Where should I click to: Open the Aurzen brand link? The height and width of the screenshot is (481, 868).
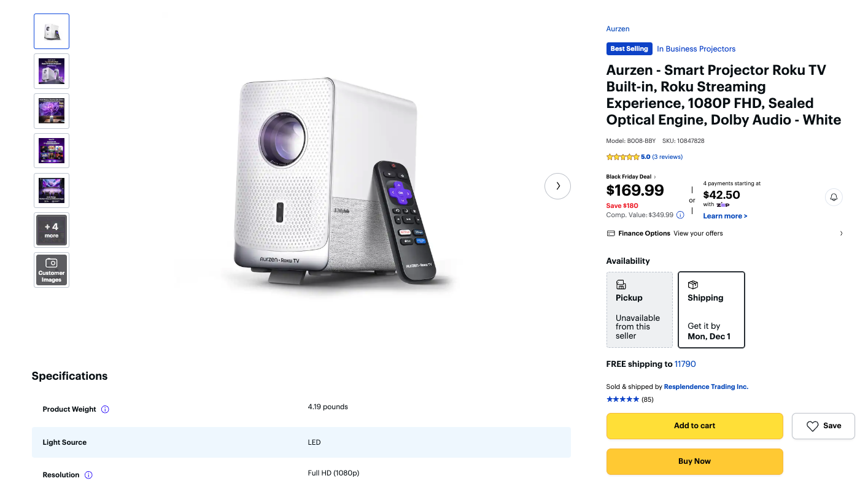(618, 29)
